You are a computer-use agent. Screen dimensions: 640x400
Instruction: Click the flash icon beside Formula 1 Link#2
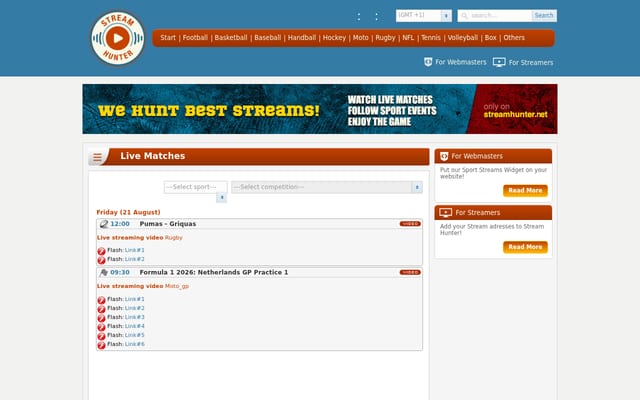tap(101, 309)
